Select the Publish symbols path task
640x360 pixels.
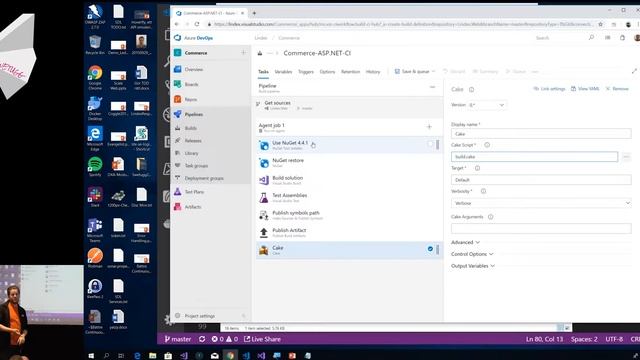[x=349, y=215]
